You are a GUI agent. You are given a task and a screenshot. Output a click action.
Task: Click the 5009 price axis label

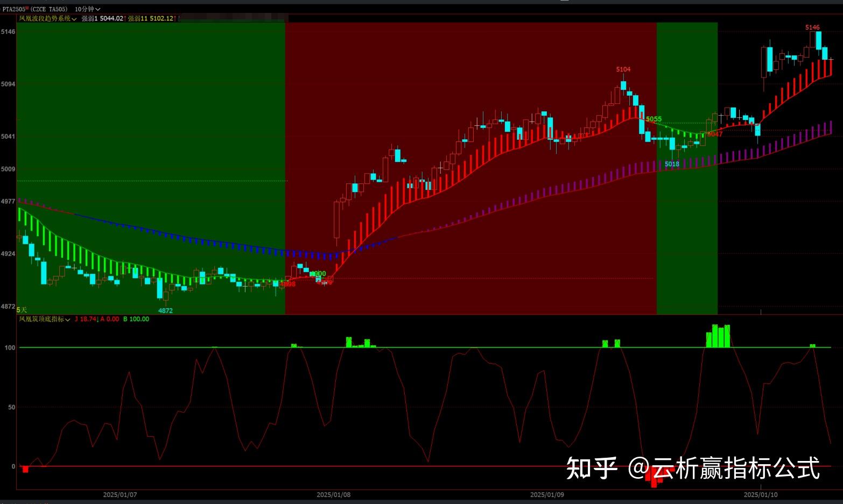pyautogui.click(x=8, y=169)
